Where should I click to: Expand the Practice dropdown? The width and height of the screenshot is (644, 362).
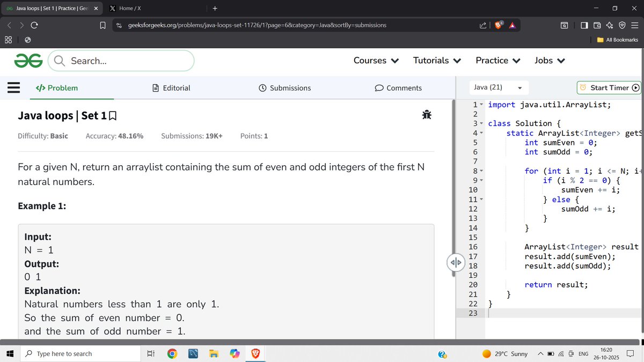click(498, 61)
